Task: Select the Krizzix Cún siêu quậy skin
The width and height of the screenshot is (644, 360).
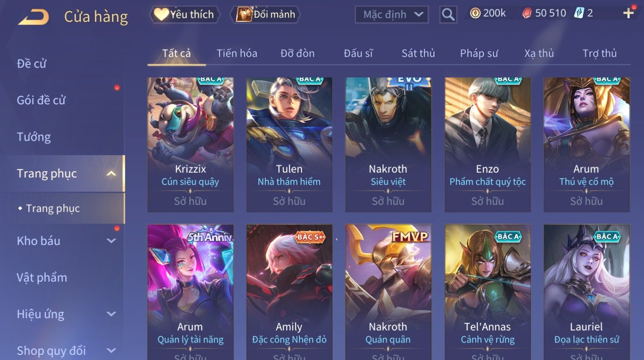Action: (190, 145)
